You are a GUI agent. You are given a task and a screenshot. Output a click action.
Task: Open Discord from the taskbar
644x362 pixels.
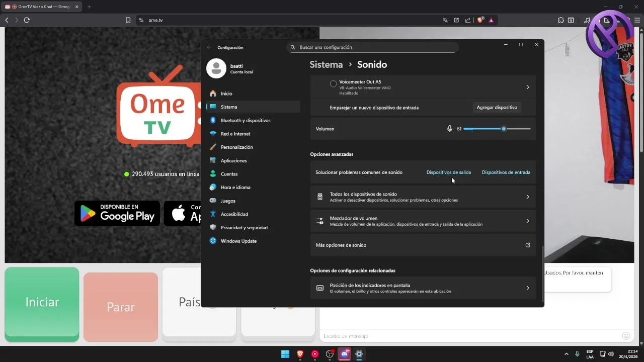tap(344, 354)
